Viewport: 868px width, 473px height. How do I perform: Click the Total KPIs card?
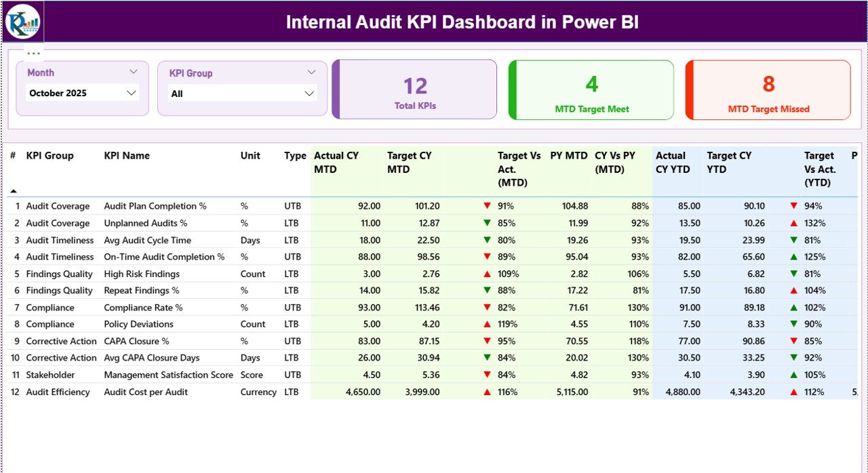414,89
